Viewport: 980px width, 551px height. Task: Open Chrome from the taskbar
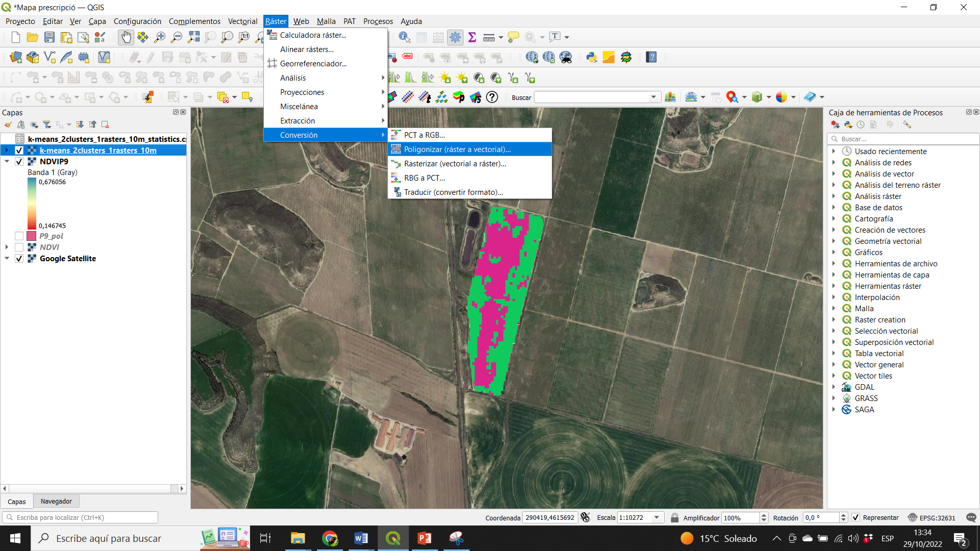point(330,538)
